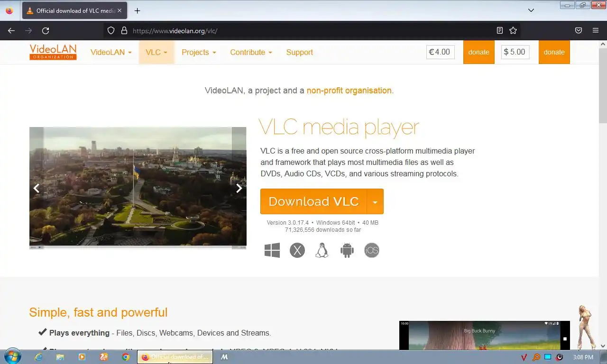This screenshot has height=364, width=607.
Task: Click donate button next to euro amount
Action: pyautogui.click(x=478, y=52)
